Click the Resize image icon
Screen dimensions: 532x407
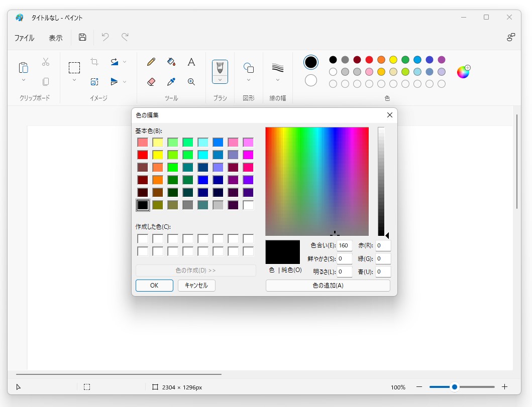94,82
